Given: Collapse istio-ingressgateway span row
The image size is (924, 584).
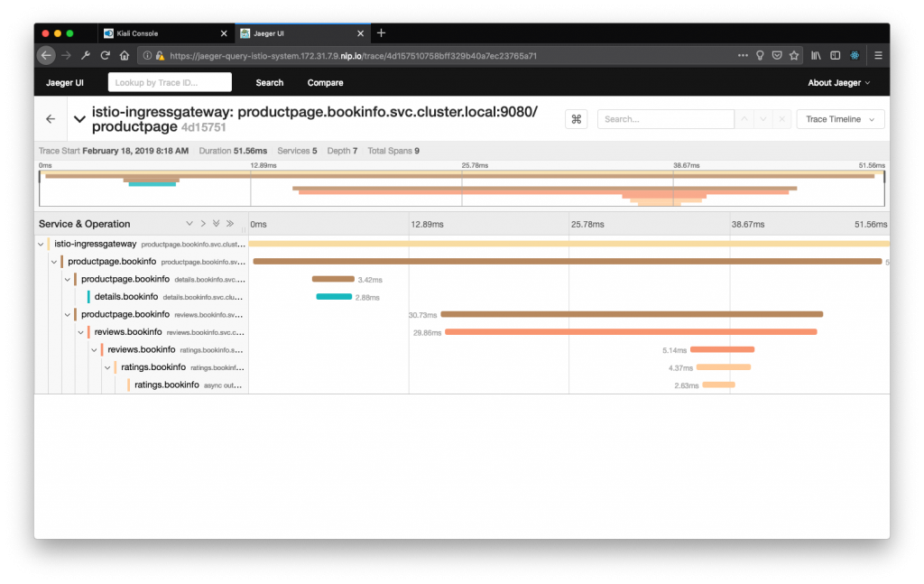Looking at the screenshot, I should 41,244.
